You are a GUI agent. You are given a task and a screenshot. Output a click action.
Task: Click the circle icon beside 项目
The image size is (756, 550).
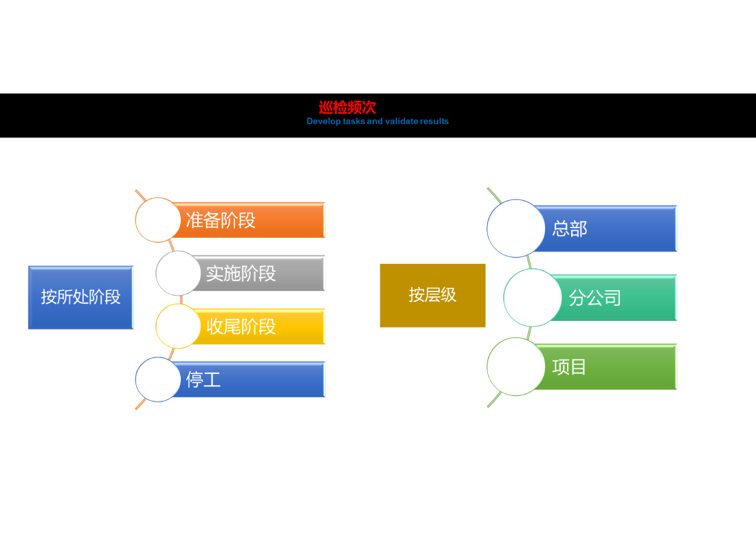515,366
